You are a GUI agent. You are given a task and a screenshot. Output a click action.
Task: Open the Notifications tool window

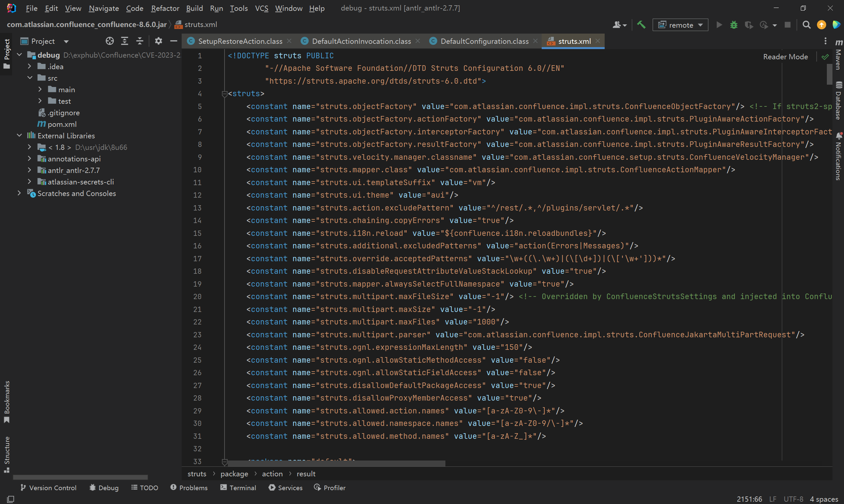(x=839, y=156)
